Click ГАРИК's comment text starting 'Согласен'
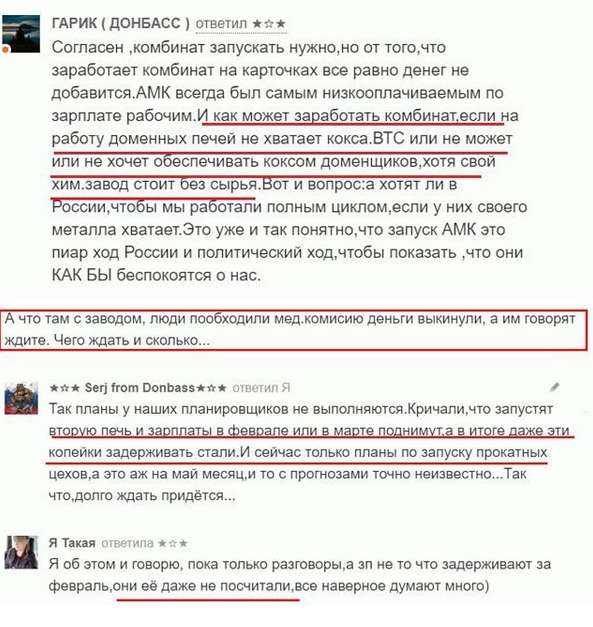 click(x=288, y=161)
